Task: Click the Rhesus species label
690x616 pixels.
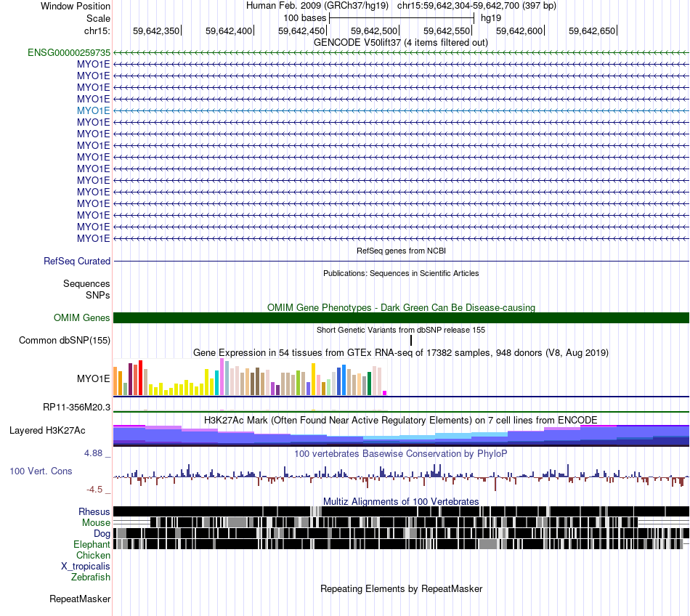Action: [94, 512]
